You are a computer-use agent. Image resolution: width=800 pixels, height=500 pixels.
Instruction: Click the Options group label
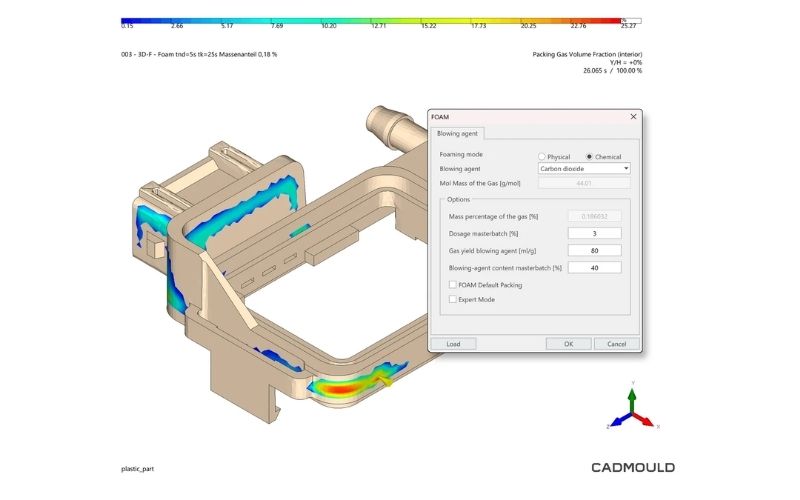click(458, 199)
